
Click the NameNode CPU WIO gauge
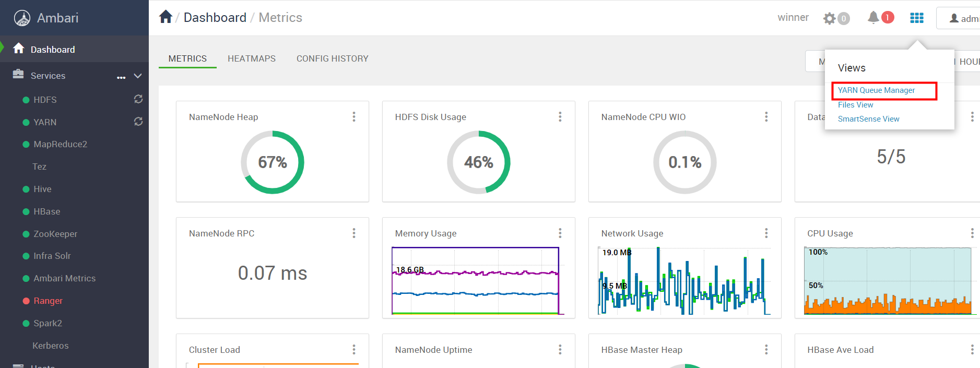pos(684,162)
